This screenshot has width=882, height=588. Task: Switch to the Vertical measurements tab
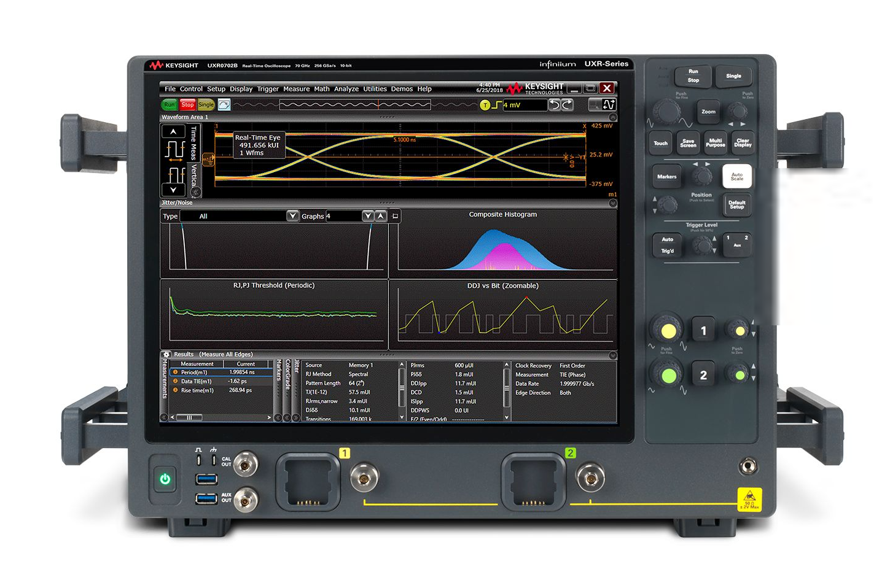pos(194,175)
